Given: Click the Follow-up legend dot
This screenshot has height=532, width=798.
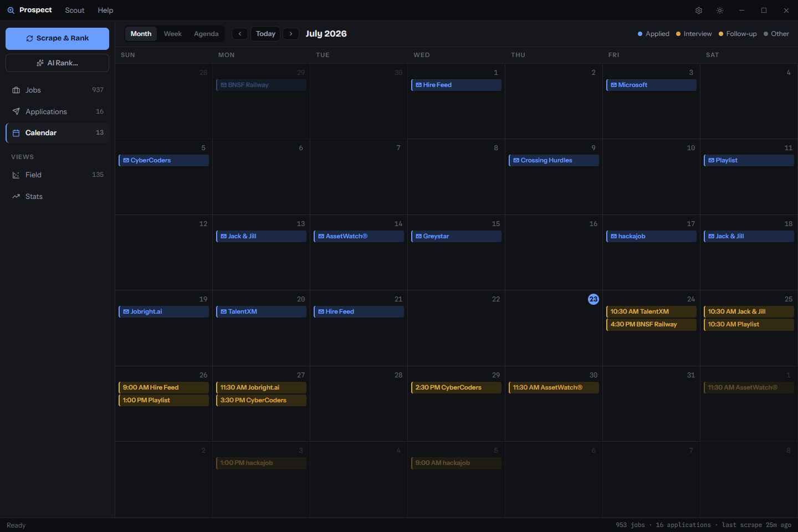Looking at the screenshot, I should pyautogui.click(x=721, y=34).
